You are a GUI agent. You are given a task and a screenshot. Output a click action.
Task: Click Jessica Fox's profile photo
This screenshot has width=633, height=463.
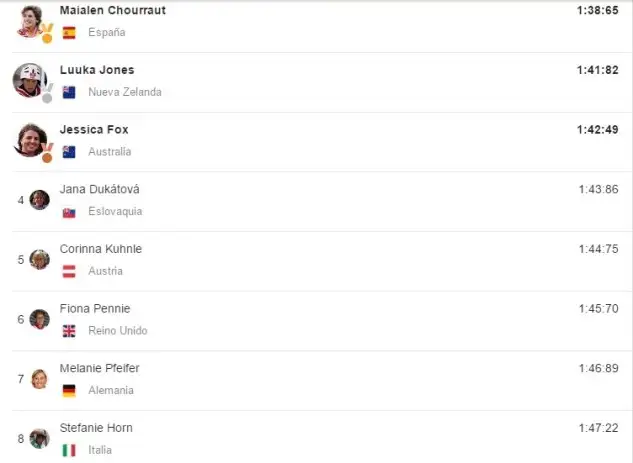29,139
